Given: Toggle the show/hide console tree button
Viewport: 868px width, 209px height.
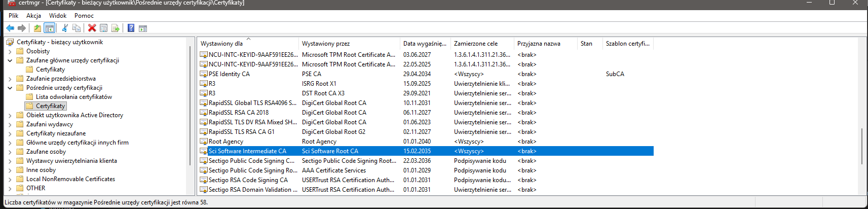Looking at the screenshot, I should (49, 28).
